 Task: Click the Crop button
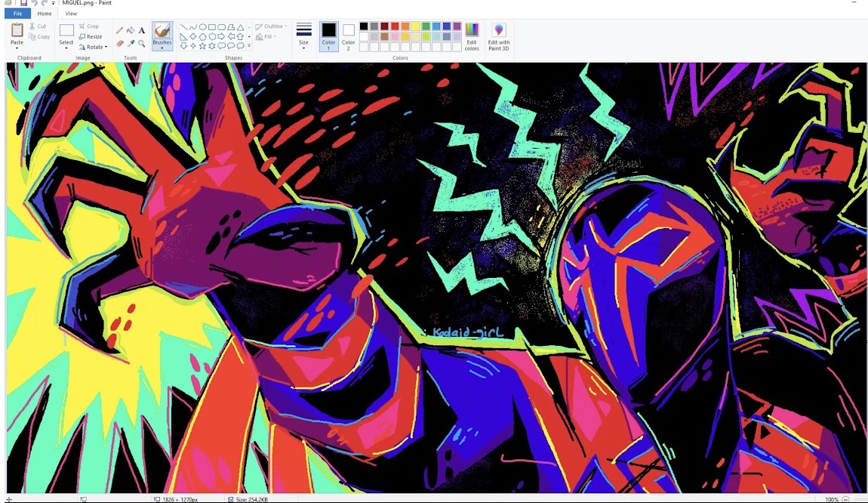88,26
